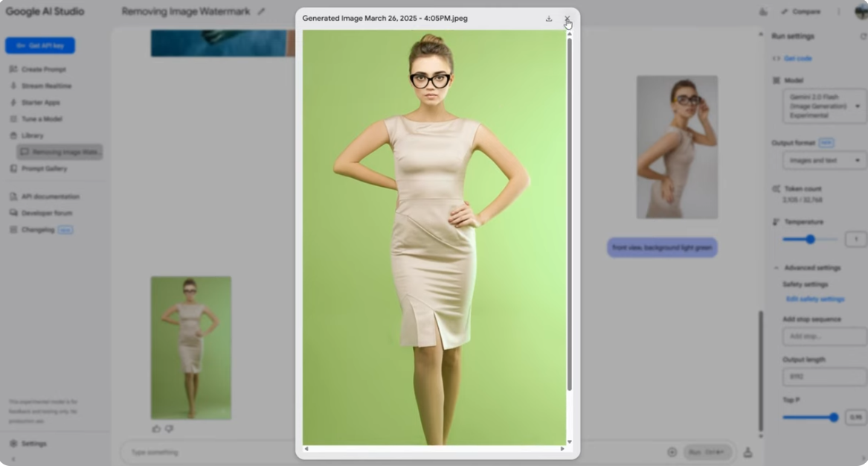Open the Images and text output format dropdown
868x466 pixels.
point(824,160)
